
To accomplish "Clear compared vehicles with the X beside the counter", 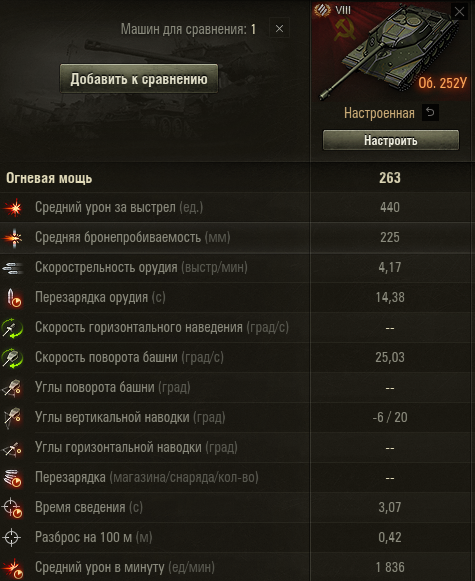I will 279,28.
